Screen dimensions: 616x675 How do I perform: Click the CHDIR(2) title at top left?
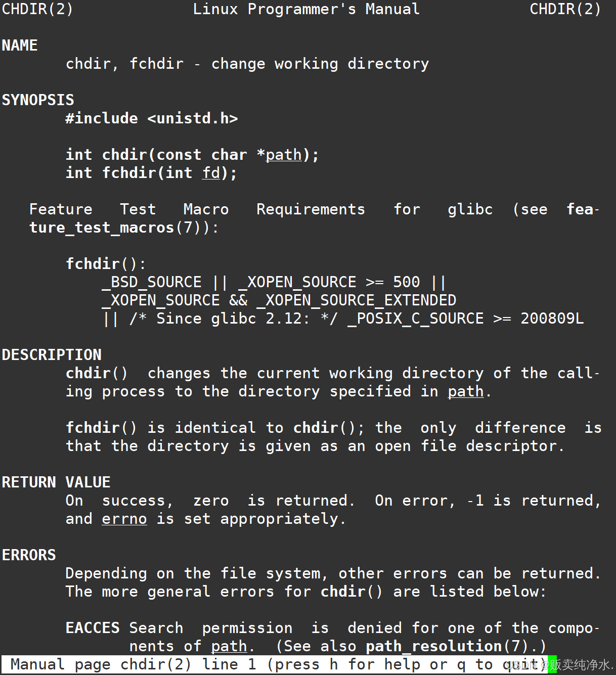[37, 9]
